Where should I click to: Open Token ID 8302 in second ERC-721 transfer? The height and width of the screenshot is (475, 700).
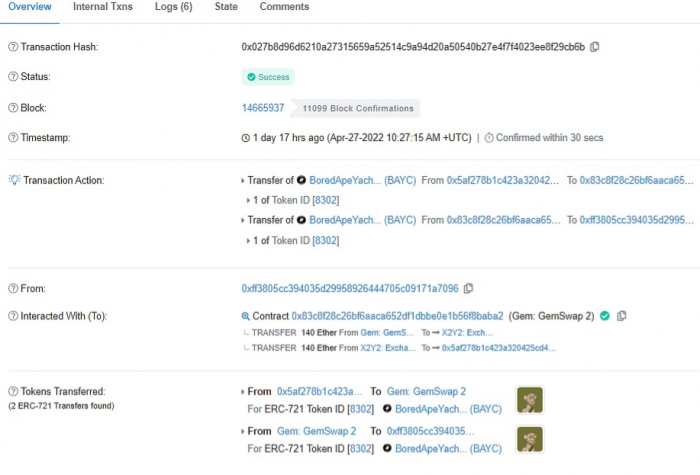(x=360, y=449)
